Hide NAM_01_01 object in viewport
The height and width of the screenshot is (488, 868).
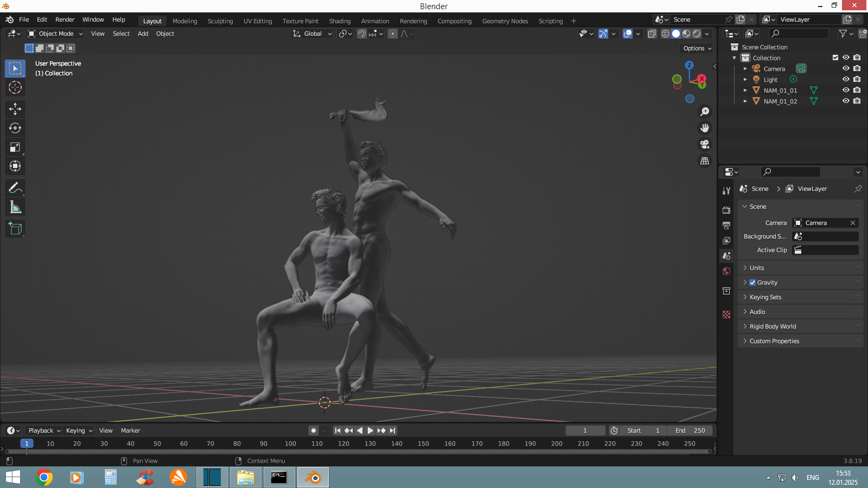click(846, 91)
